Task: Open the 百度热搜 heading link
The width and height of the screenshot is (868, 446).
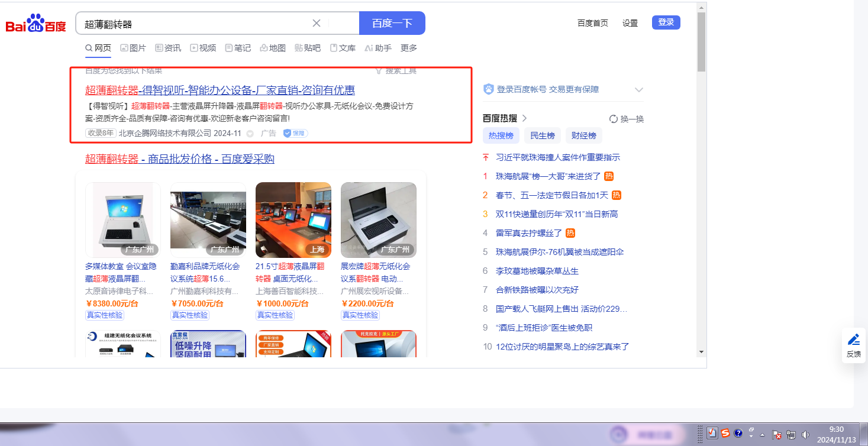Action: (505, 118)
